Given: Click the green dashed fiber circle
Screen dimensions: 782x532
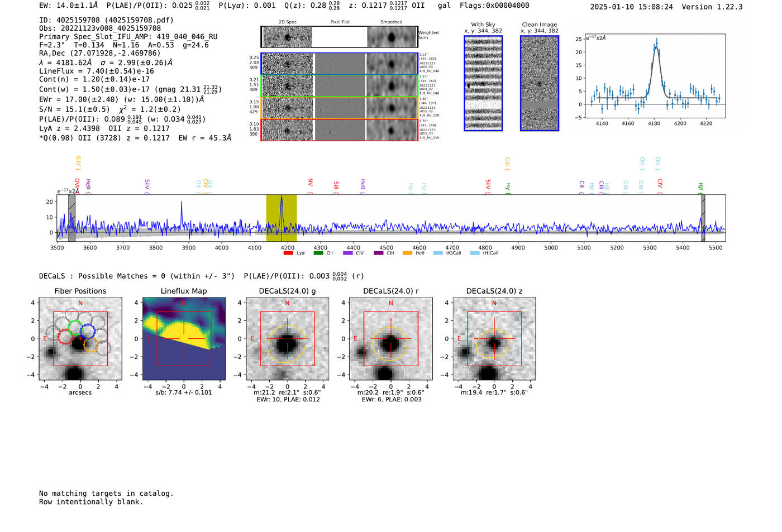Looking at the screenshot, I should pyautogui.click(x=75, y=328).
